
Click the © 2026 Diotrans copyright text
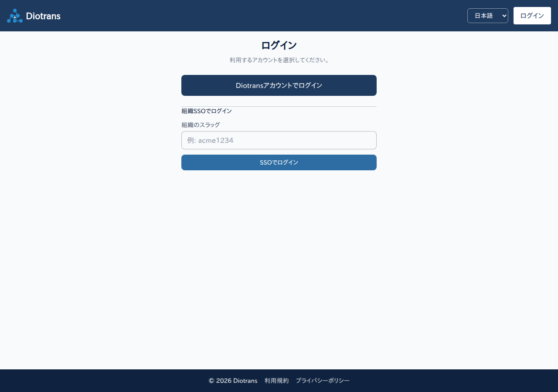233,381
